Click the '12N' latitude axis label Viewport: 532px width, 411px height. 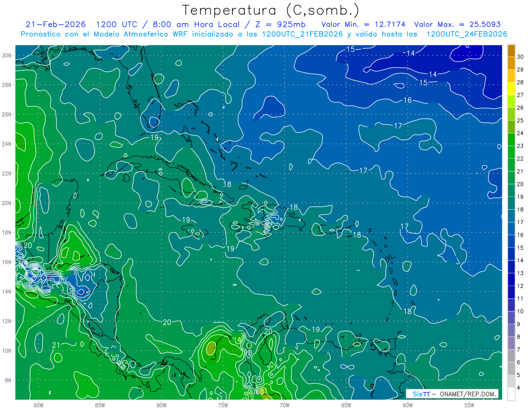(7, 321)
